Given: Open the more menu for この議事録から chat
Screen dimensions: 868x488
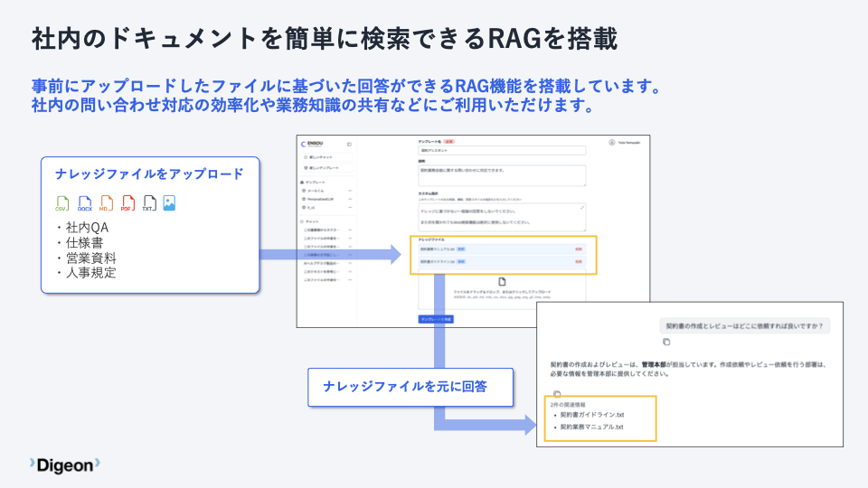Looking at the screenshot, I should coord(350,230).
